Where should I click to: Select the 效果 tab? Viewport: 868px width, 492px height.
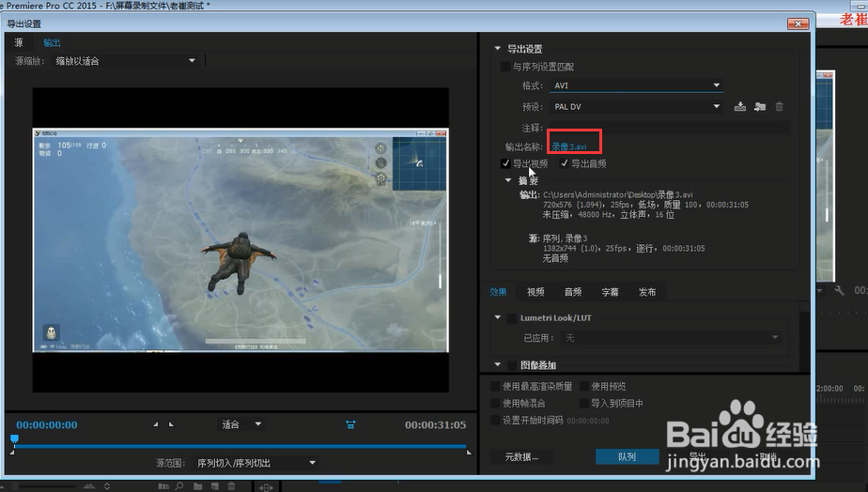tap(498, 292)
